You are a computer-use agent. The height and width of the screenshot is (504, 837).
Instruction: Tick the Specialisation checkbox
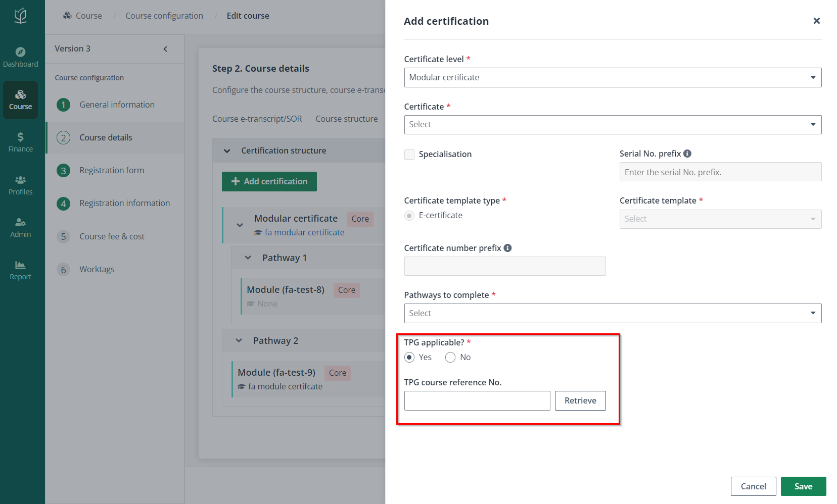[x=409, y=155]
